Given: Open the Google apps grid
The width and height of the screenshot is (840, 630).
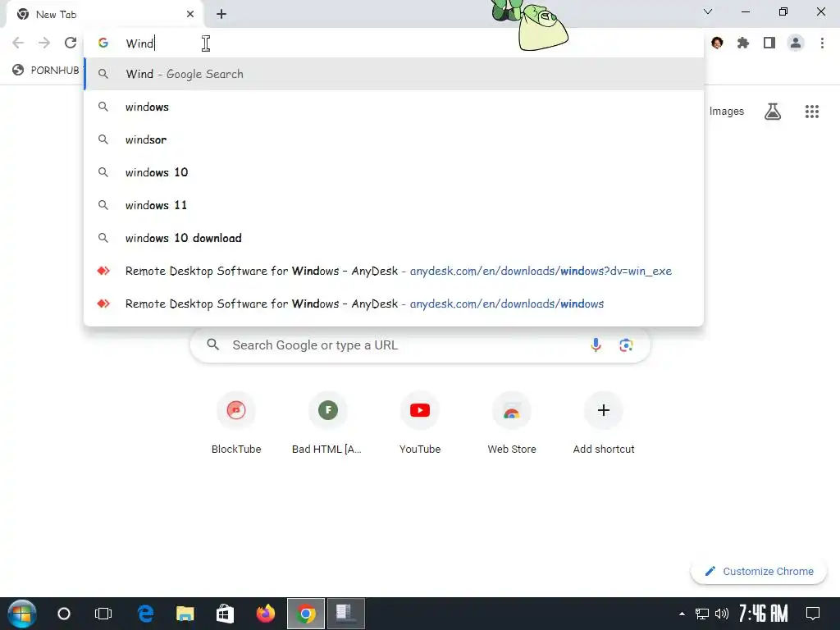Looking at the screenshot, I should [812, 112].
